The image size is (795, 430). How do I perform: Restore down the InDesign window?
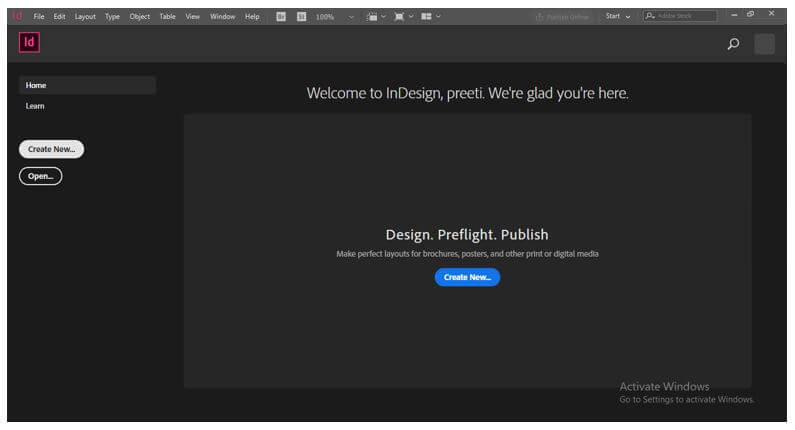pos(751,14)
